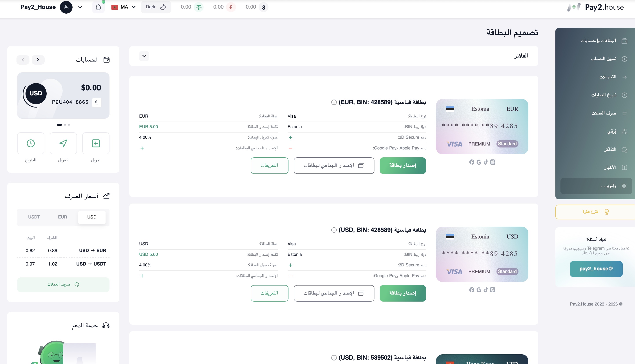
Task: Open Currency Exchange sidebar menu item
Action: pos(596,113)
